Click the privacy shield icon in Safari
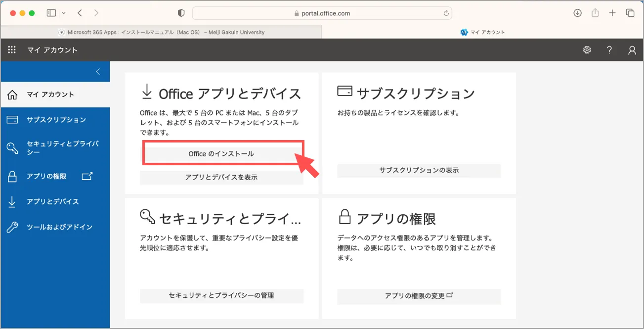 [x=181, y=13]
